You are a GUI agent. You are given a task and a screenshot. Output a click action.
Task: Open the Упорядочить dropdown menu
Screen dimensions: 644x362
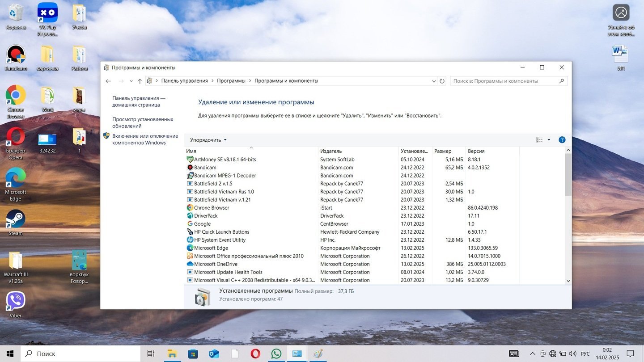coord(208,140)
